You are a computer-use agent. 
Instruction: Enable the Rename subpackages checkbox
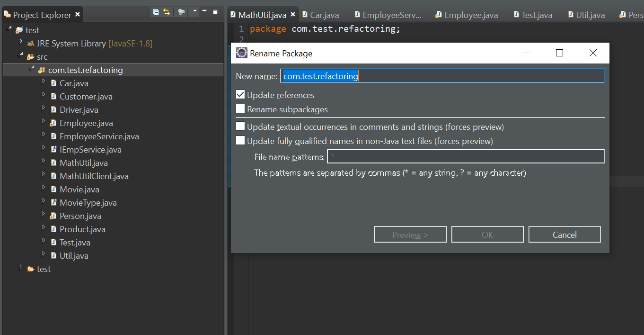(240, 109)
